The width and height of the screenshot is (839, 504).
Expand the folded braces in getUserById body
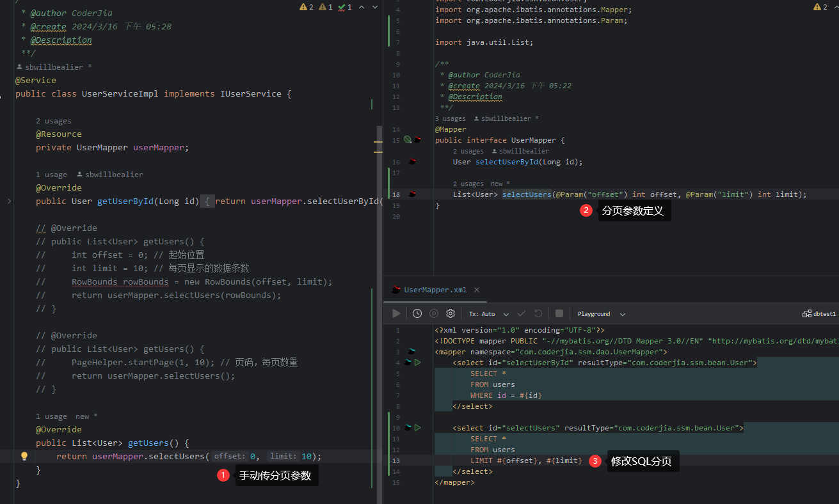[207, 201]
